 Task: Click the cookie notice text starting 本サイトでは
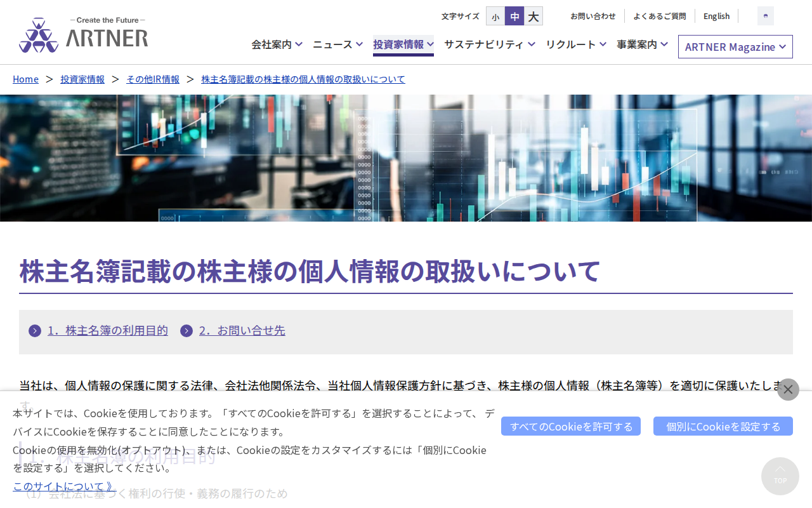pos(254,441)
